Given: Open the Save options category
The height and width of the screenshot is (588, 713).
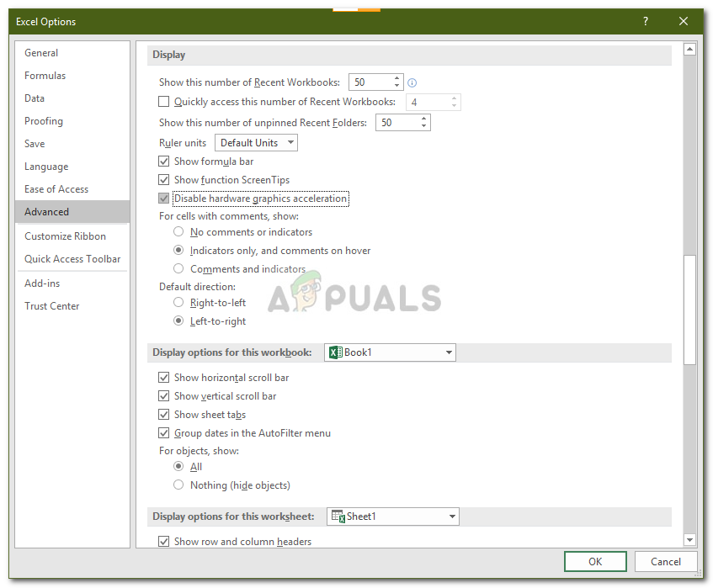Looking at the screenshot, I should pyautogui.click(x=72, y=144).
